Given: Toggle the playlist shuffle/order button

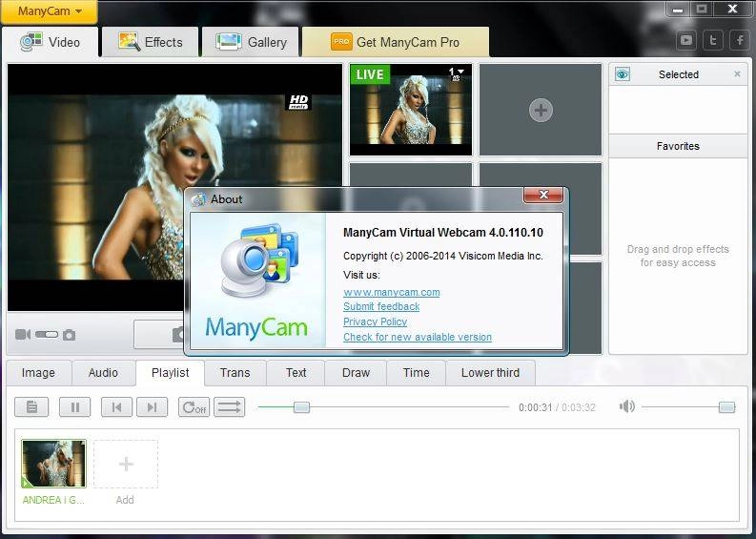Looking at the screenshot, I should (230, 407).
